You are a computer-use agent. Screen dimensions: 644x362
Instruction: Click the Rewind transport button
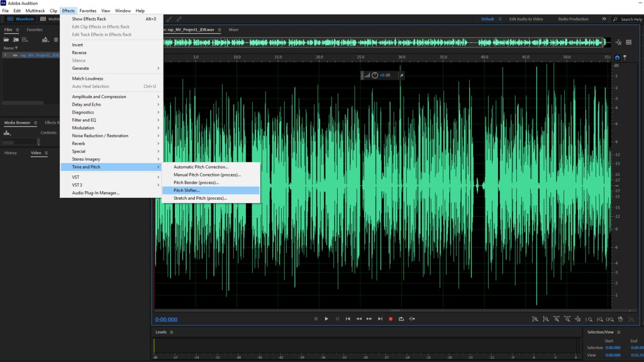pos(359,319)
